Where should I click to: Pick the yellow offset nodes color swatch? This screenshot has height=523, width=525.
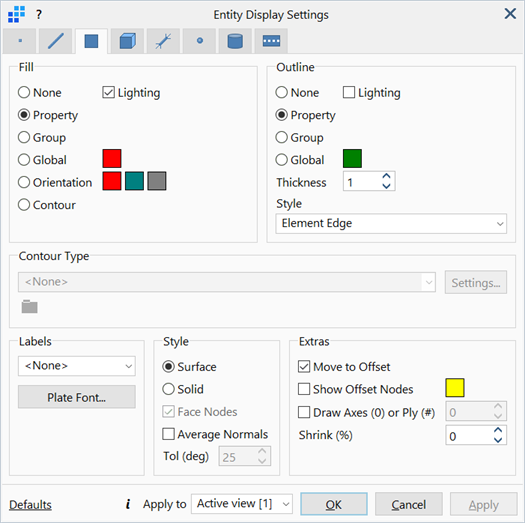click(455, 388)
